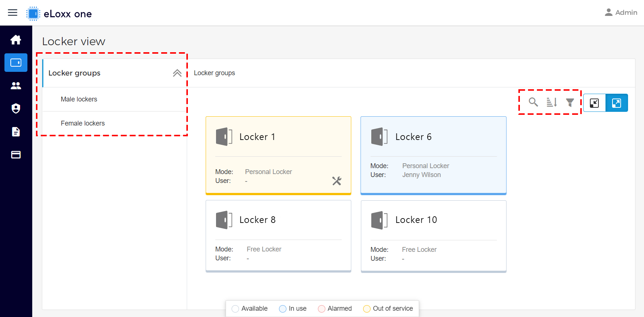Click the sort lockers icon

coord(552,102)
